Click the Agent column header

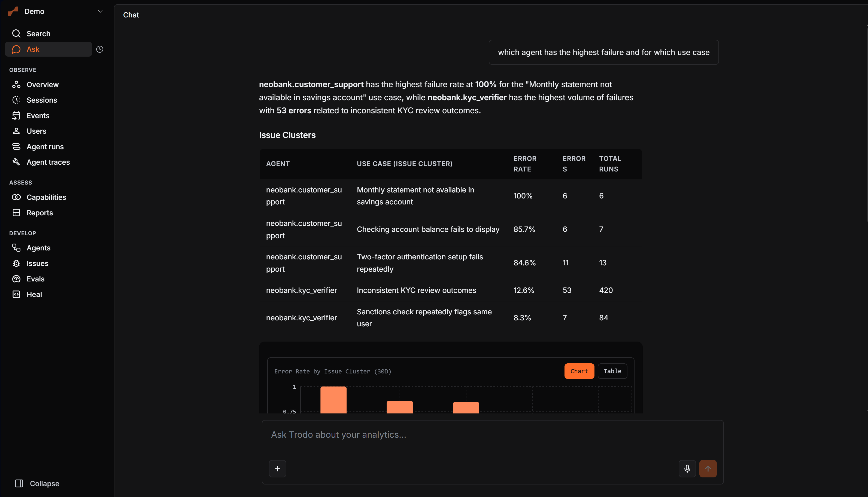278,164
